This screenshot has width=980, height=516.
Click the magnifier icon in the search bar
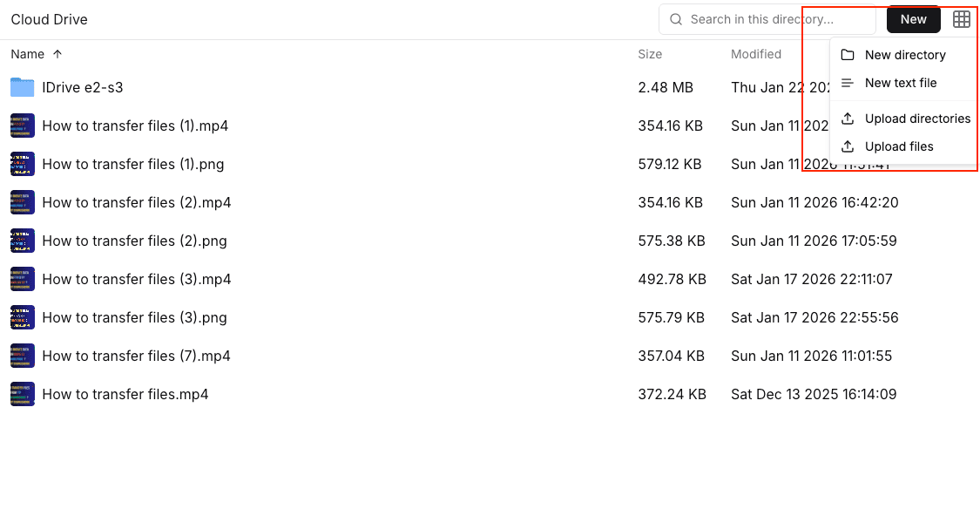[675, 19]
